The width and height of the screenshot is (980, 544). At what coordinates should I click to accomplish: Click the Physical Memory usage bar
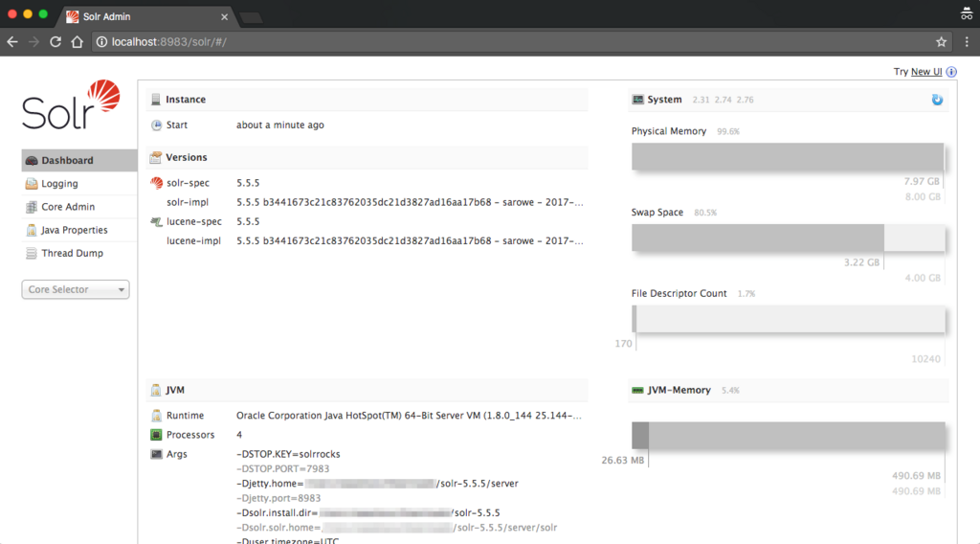pyautogui.click(x=789, y=156)
